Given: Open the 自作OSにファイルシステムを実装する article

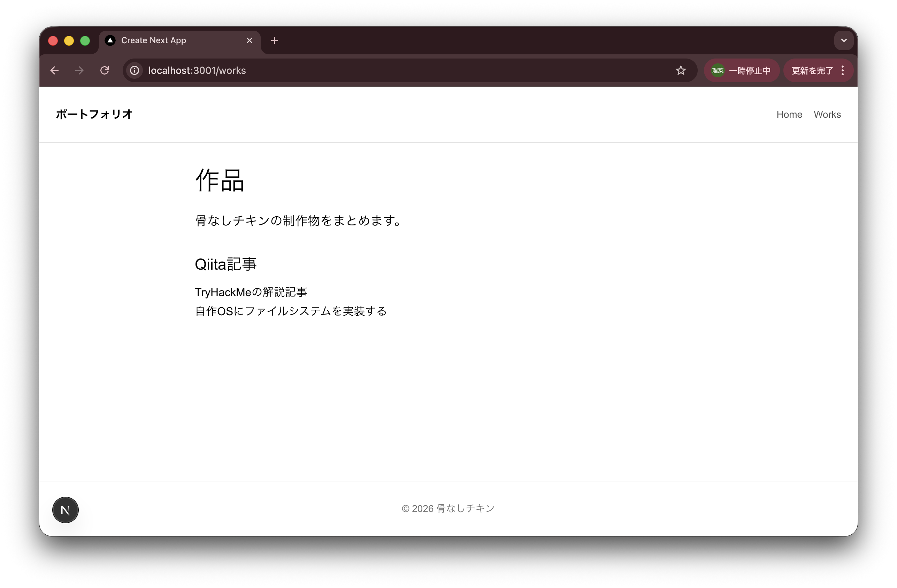Looking at the screenshot, I should click(x=291, y=311).
